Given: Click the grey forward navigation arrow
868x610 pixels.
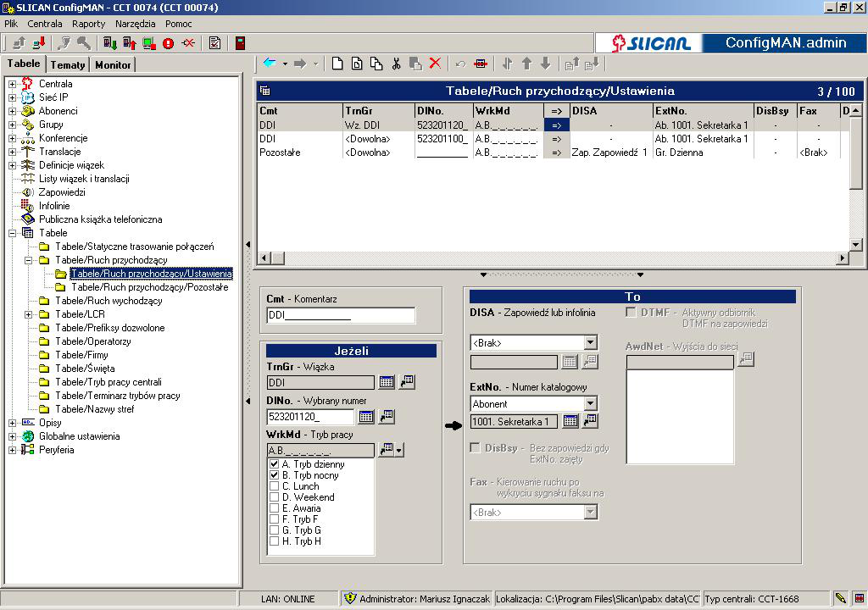Looking at the screenshot, I should click(300, 64).
